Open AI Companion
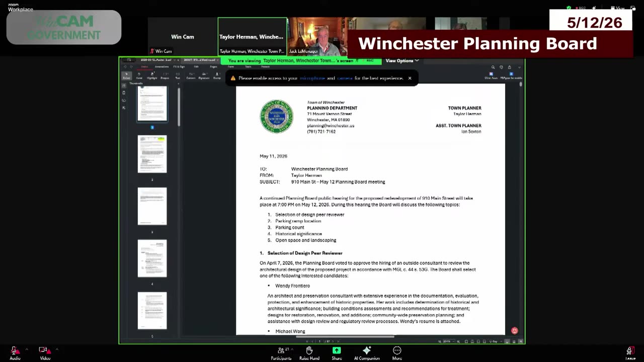The width and height of the screenshot is (644, 362). [366, 353]
